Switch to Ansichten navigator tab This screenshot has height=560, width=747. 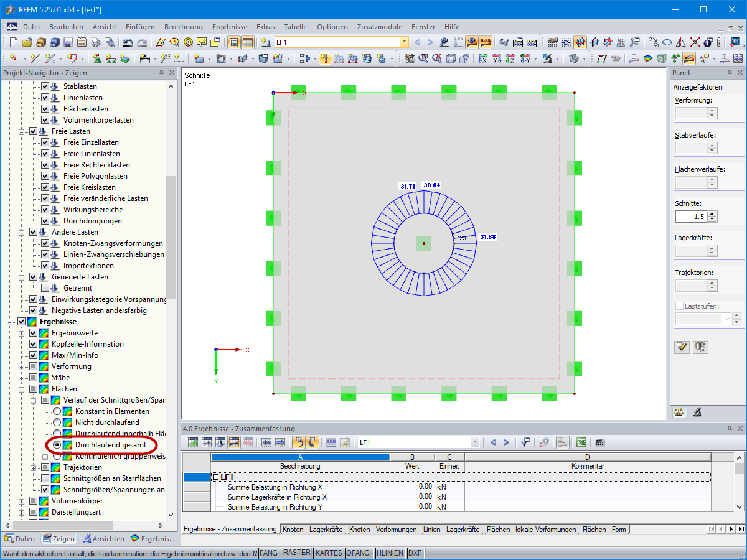click(x=104, y=539)
